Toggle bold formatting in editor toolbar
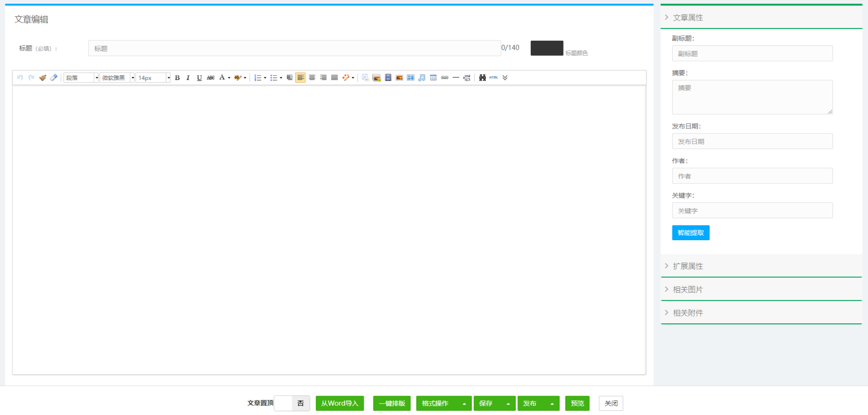Image resolution: width=868 pixels, height=415 pixels. [x=177, y=78]
